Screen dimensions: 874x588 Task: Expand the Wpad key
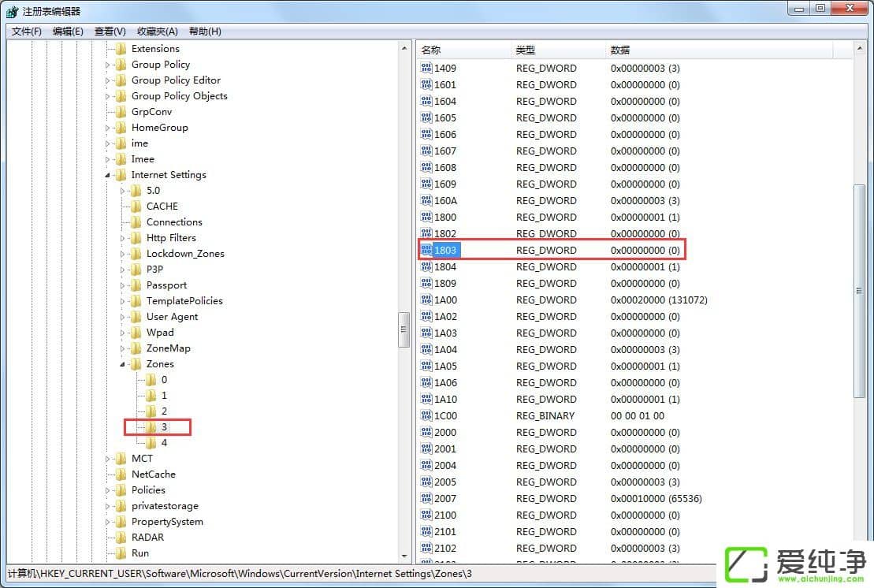click(123, 332)
